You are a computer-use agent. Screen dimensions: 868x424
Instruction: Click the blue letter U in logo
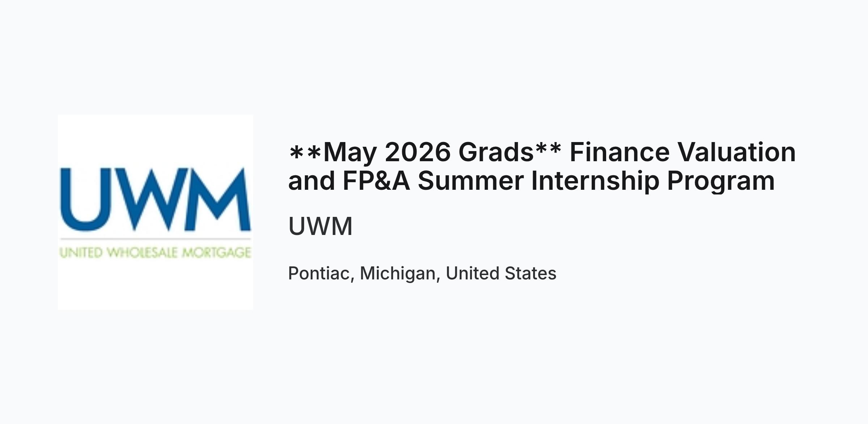pyautogui.click(x=82, y=199)
